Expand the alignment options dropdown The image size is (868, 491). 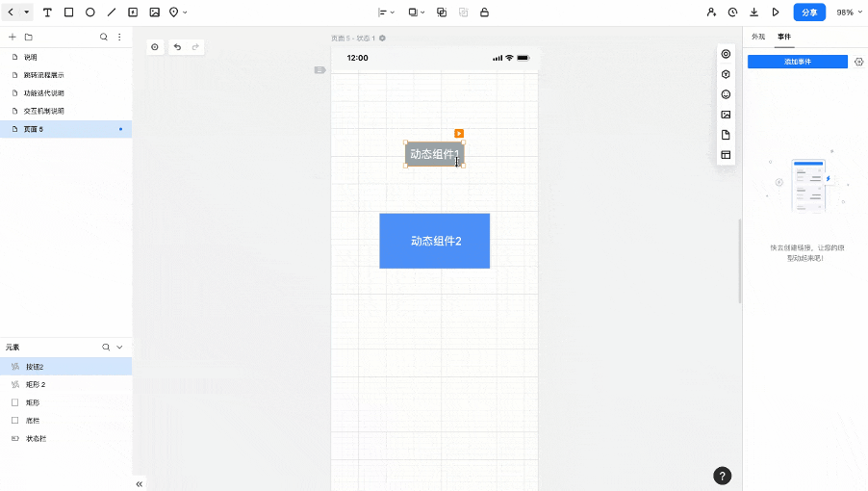[x=386, y=13]
